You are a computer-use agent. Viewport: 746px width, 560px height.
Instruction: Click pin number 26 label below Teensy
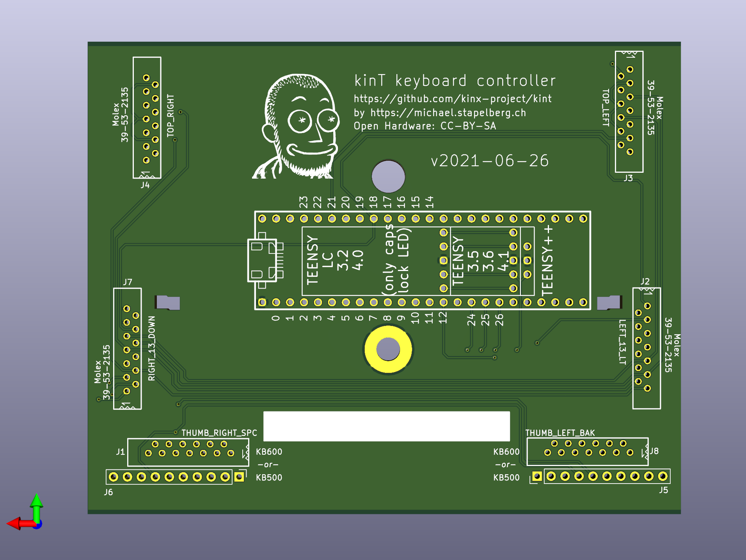coord(499,320)
